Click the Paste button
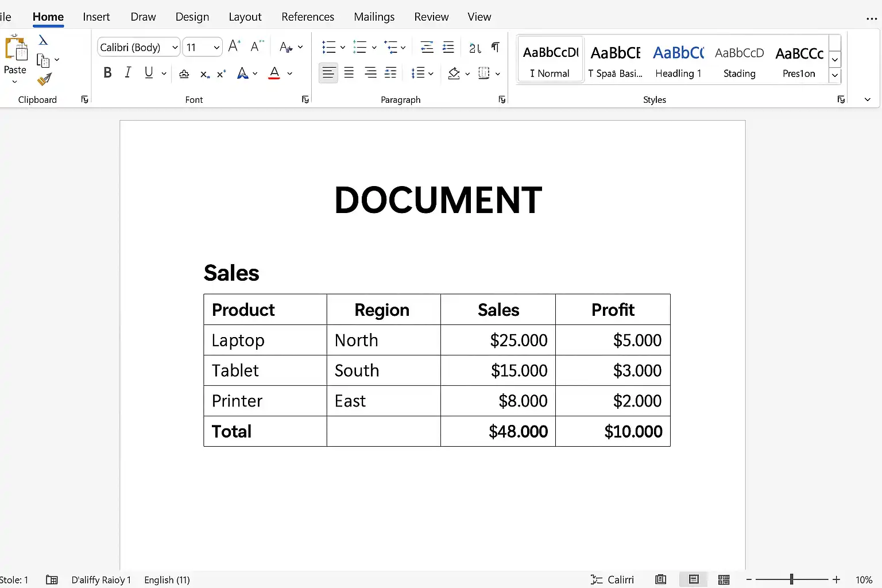 click(16, 59)
